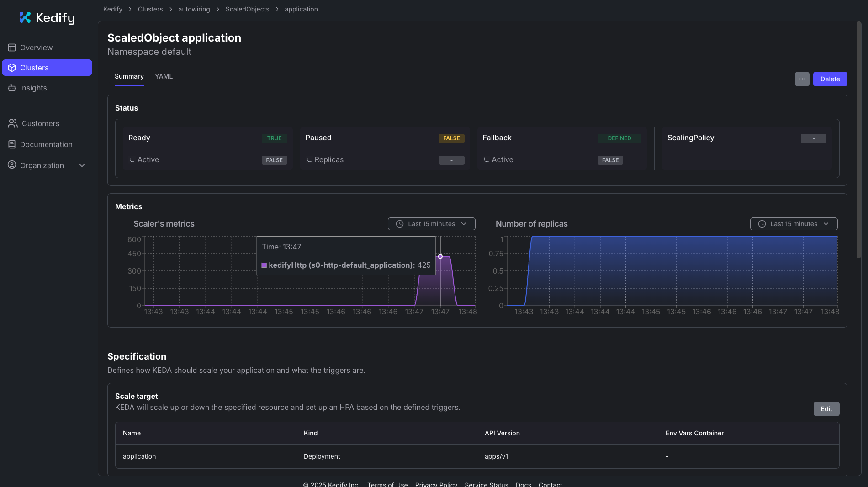Viewport: 868px width, 487px height.
Task: Select the Clusters cube icon
Action: click(12, 68)
